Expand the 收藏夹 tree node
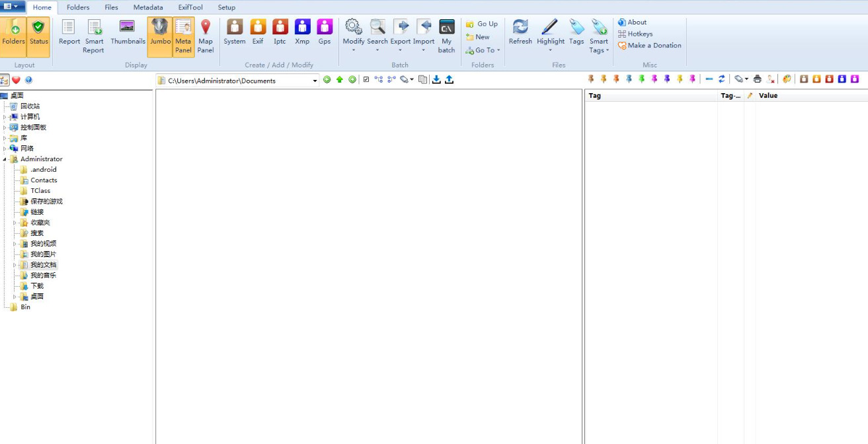868x444 pixels. [15, 223]
